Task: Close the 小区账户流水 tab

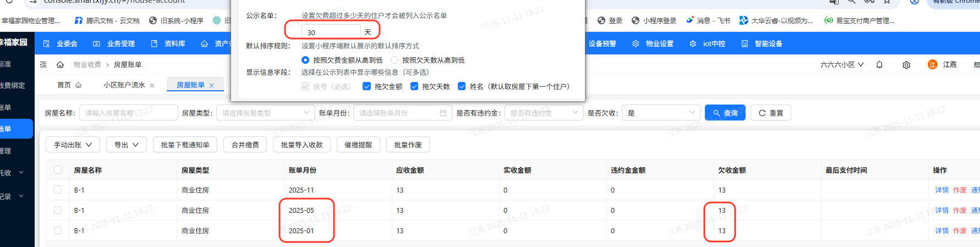Action: [152, 85]
